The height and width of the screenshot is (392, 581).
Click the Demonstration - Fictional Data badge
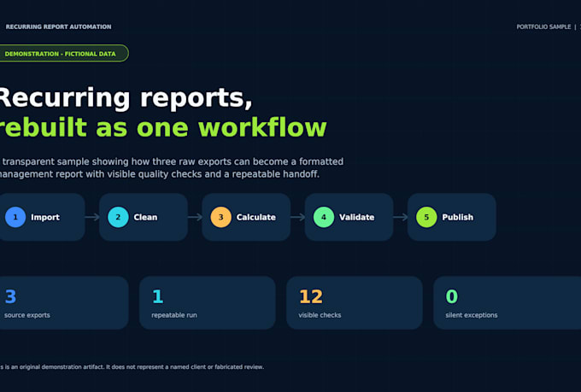pyautogui.click(x=64, y=53)
